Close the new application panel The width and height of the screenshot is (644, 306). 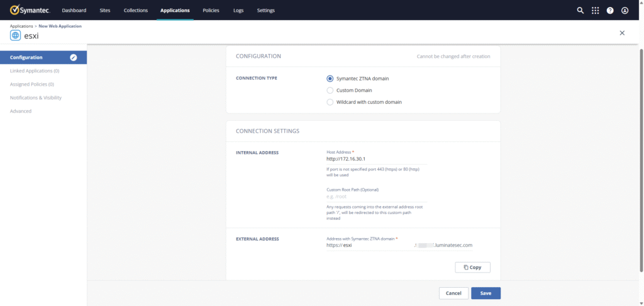pos(622,33)
